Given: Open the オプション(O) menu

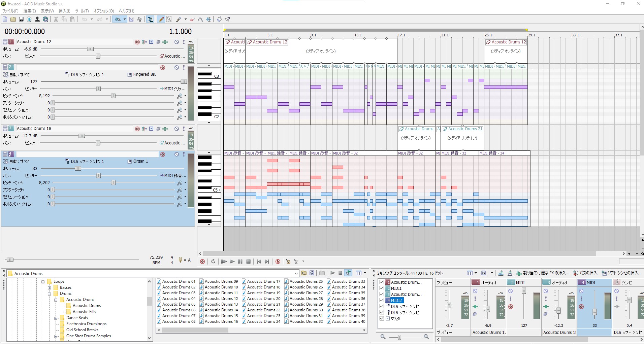Looking at the screenshot, I should pos(103,11).
